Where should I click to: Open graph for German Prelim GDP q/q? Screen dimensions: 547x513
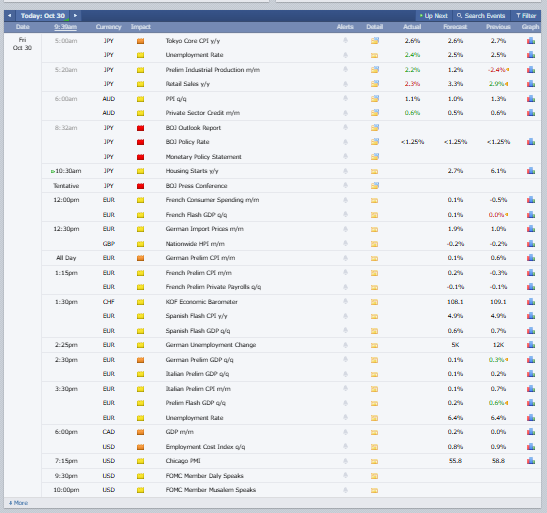click(x=531, y=360)
